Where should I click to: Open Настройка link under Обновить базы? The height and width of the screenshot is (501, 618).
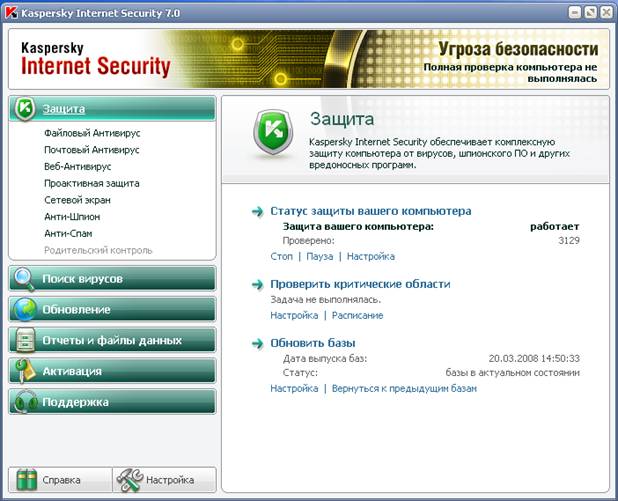point(294,389)
